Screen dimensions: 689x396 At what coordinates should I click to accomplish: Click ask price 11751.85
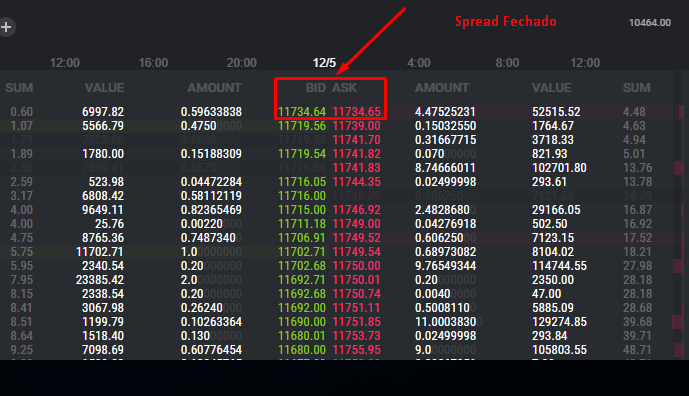click(x=356, y=322)
